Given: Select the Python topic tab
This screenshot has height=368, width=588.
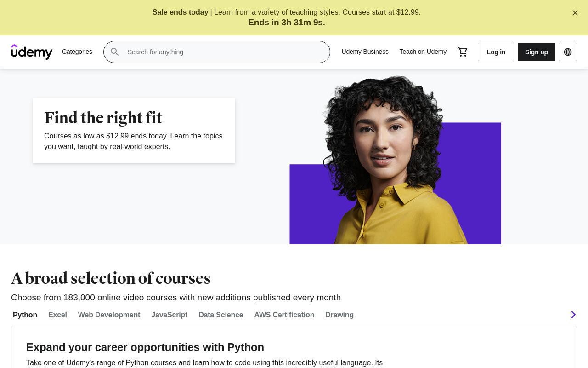Looking at the screenshot, I should pyautogui.click(x=25, y=315).
